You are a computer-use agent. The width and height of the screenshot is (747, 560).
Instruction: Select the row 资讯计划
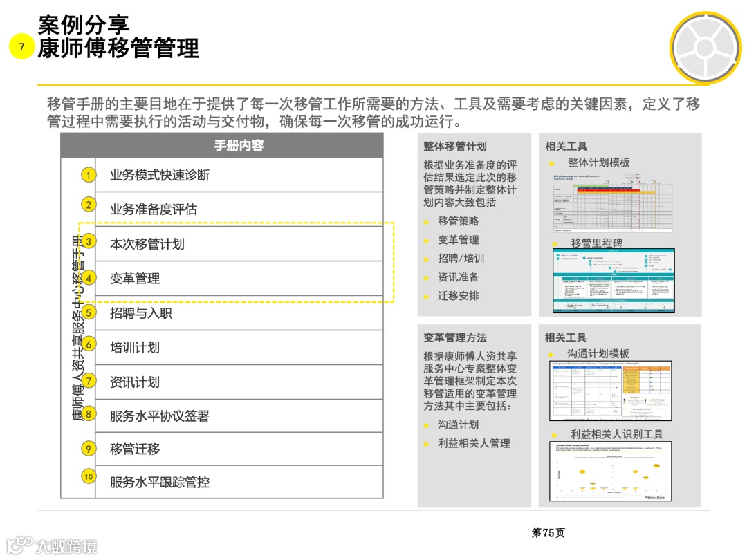(239, 382)
